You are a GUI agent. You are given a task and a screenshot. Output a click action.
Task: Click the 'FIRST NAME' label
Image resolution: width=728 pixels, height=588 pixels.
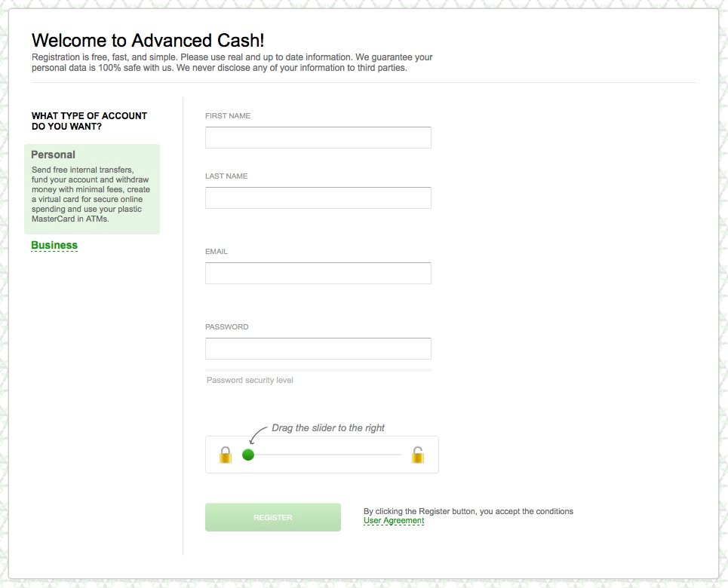pyautogui.click(x=228, y=115)
